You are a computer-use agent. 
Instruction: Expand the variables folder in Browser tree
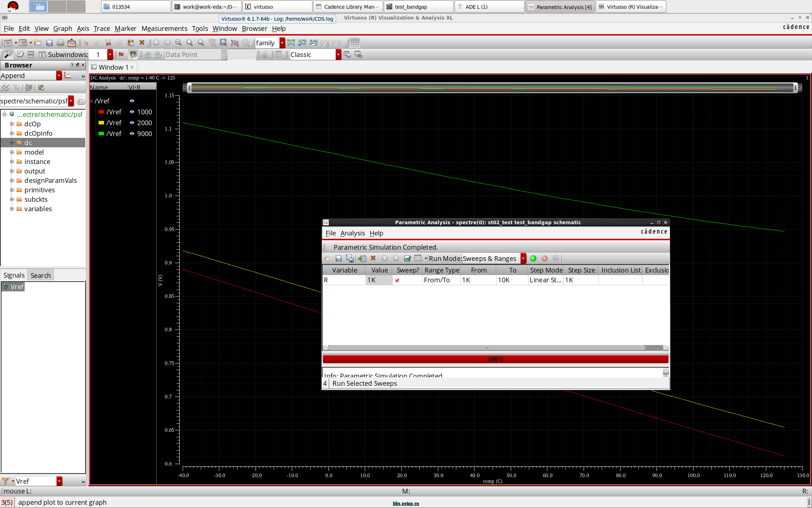(12, 209)
